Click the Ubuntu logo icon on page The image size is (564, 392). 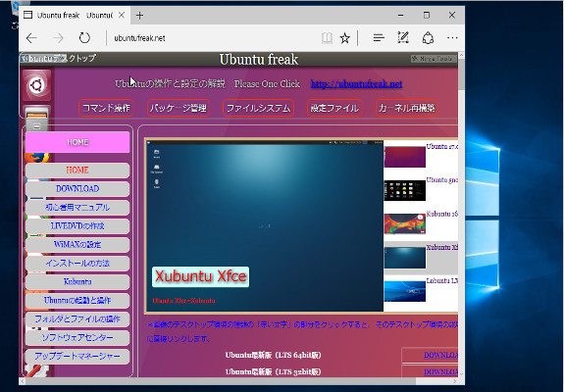36,85
